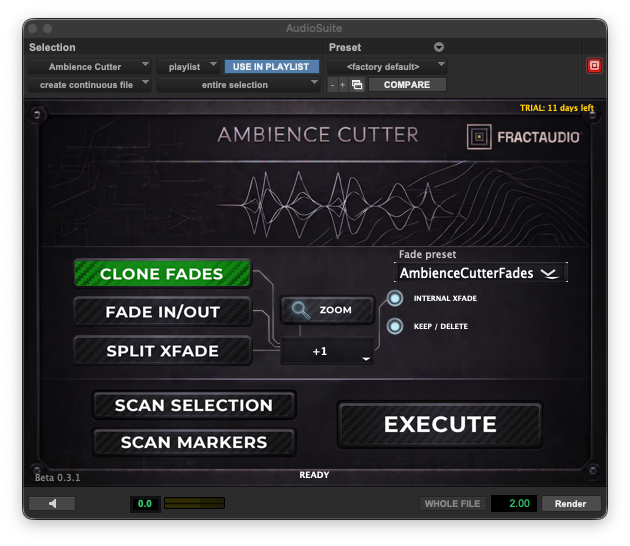The width and height of the screenshot is (630, 546).
Task: Click the speaker preview icon
Action: (52, 503)
